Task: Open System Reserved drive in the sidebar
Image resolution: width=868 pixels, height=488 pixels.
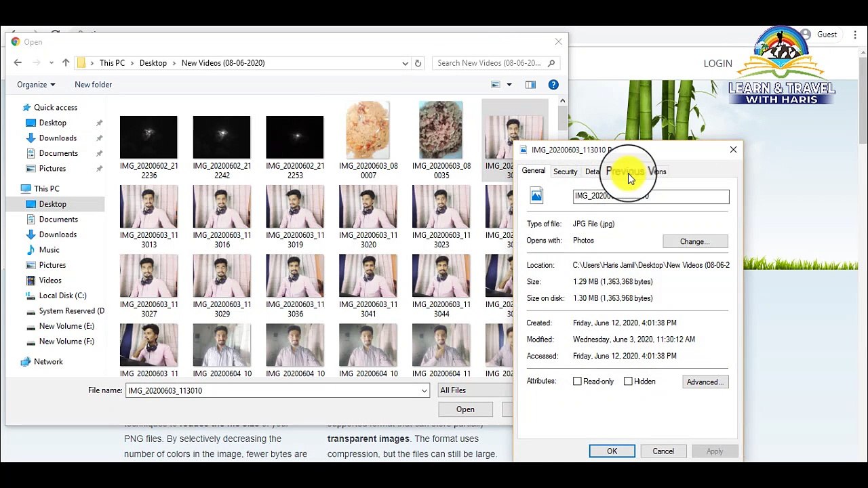Action: pos(71,311)
